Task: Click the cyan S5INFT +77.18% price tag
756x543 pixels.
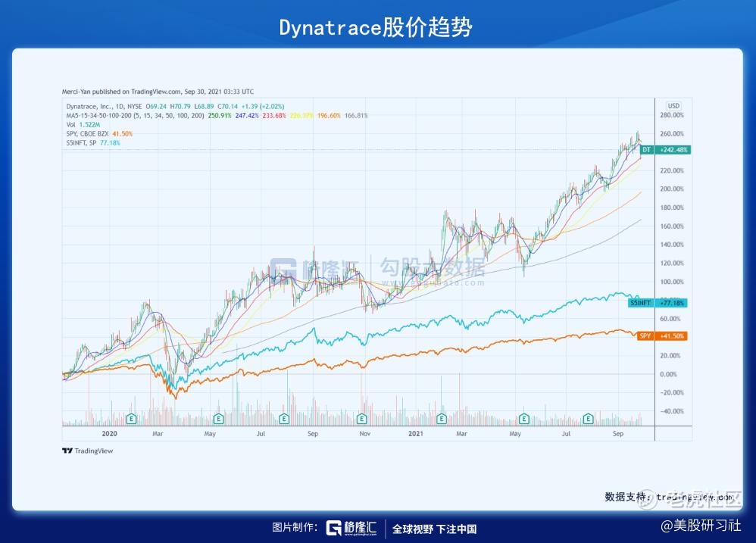Action: click(658, 303)
